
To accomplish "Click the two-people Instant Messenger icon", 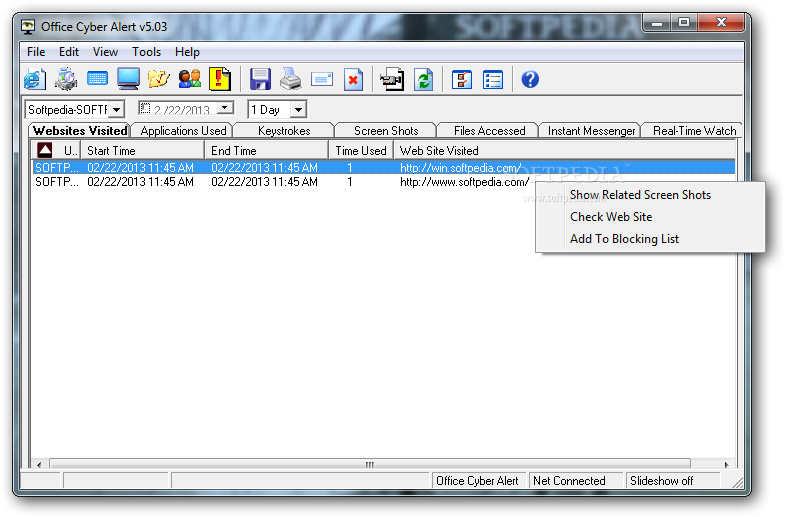I will [x=189, y=79].
